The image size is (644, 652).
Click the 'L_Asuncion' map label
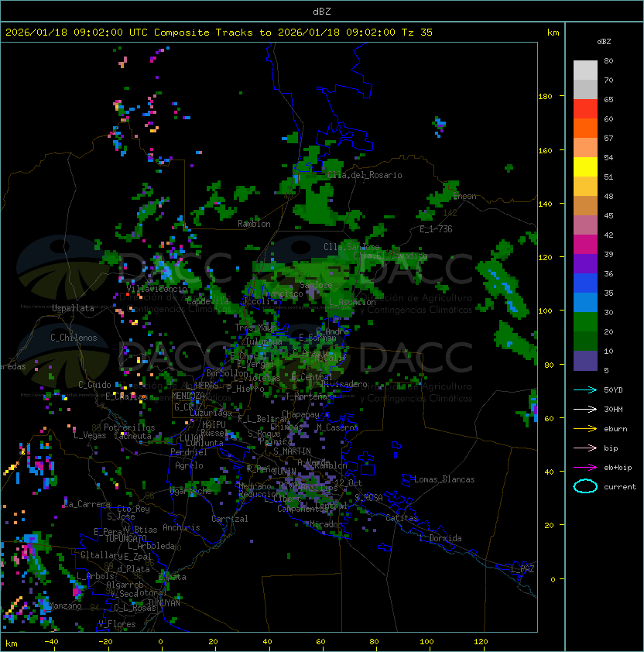pos(352,302)
